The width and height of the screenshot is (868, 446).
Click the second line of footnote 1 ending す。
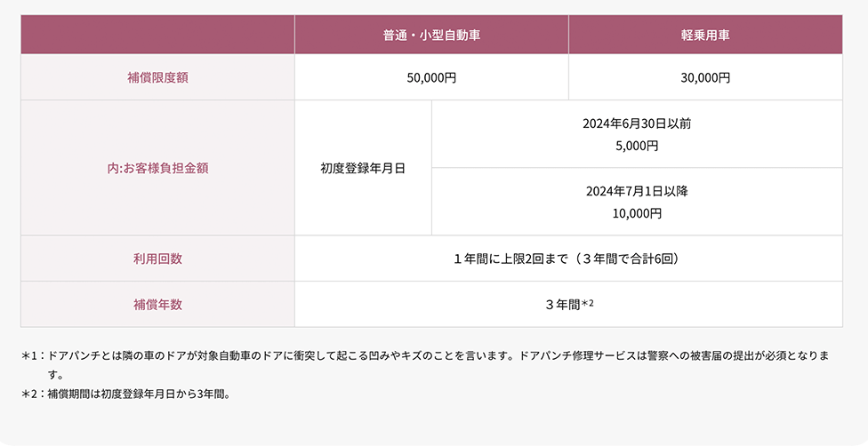click(55, 375)
